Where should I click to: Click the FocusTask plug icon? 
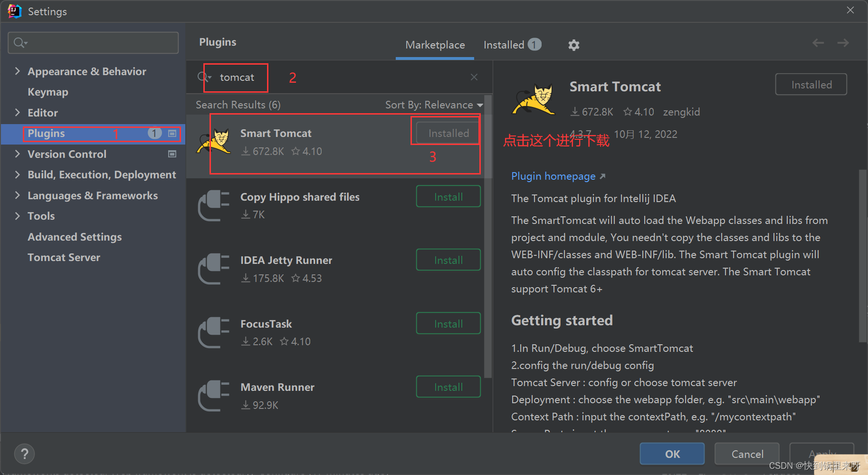coord(214,332)
